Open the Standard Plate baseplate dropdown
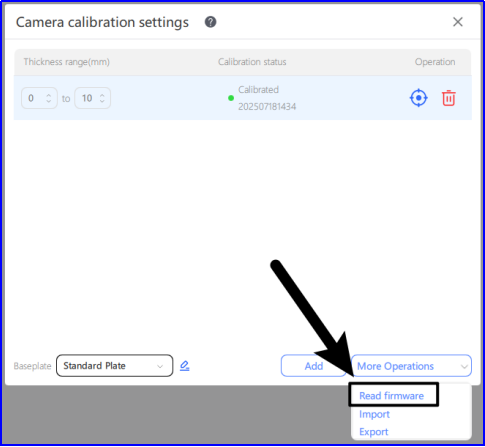The image size is (485, 447). point(114,366)
